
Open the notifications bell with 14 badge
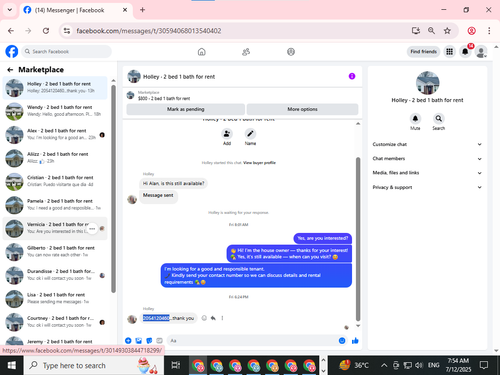click(465, 52)
